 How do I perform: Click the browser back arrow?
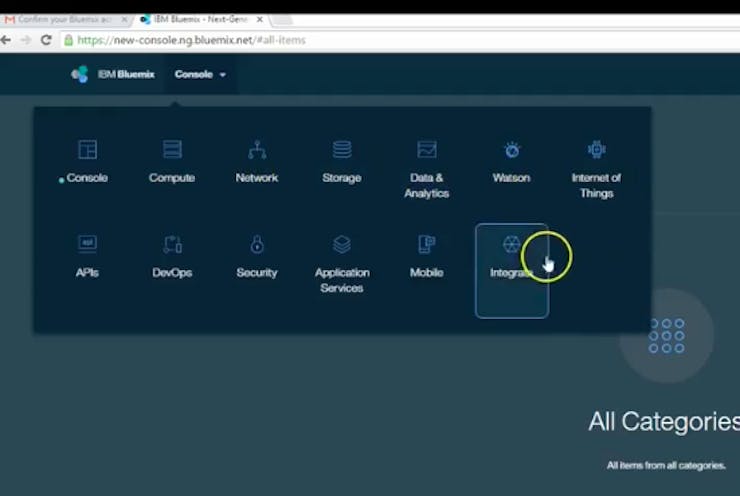(x=6, y=40)
